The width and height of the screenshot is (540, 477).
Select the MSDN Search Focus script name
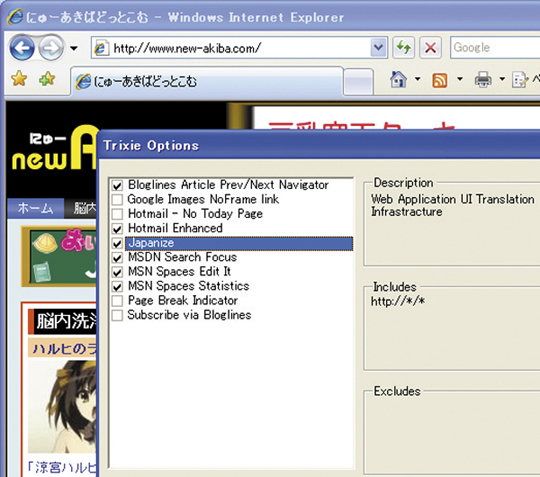pos(183,257)
